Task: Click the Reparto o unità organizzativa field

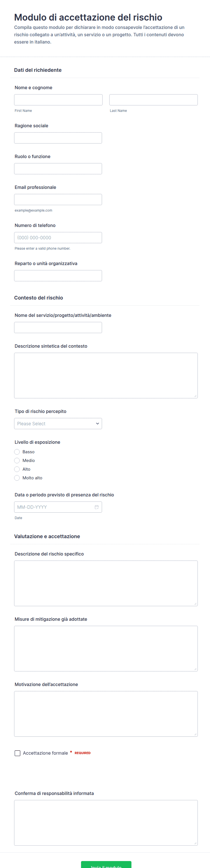Action: click(x=58, y=276)
